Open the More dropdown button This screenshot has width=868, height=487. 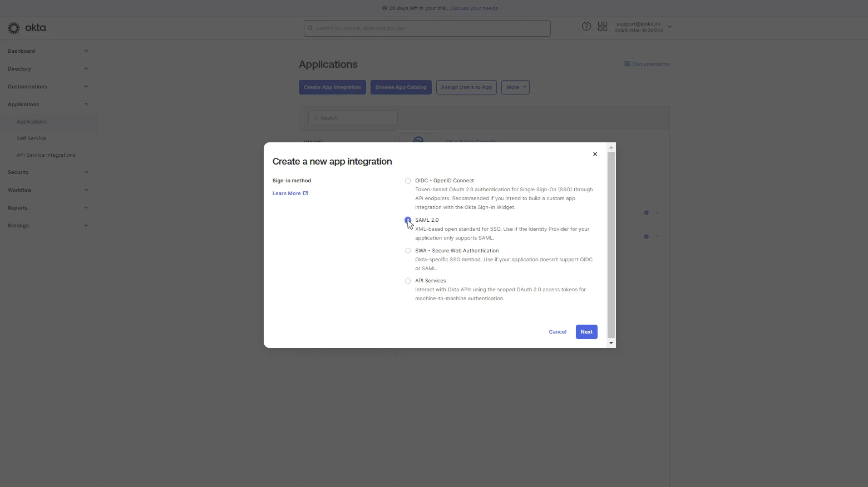click(x=515, y=87)
